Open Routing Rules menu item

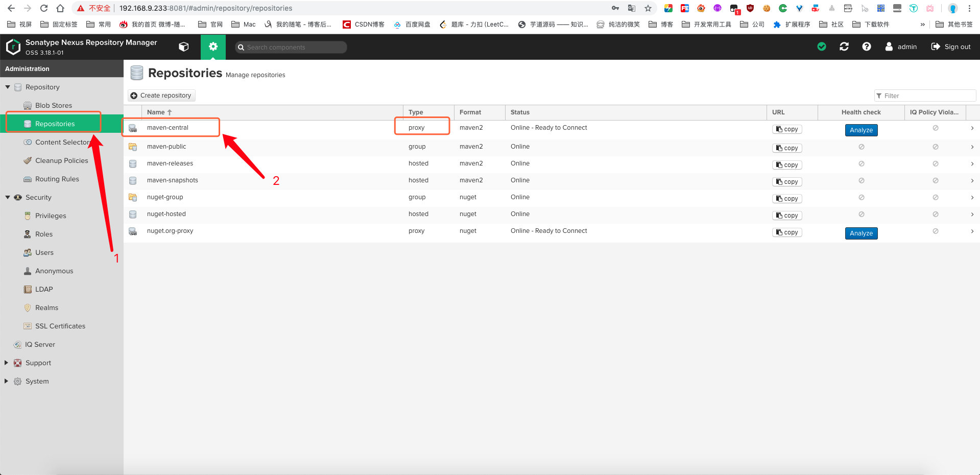tap(57, 179)
